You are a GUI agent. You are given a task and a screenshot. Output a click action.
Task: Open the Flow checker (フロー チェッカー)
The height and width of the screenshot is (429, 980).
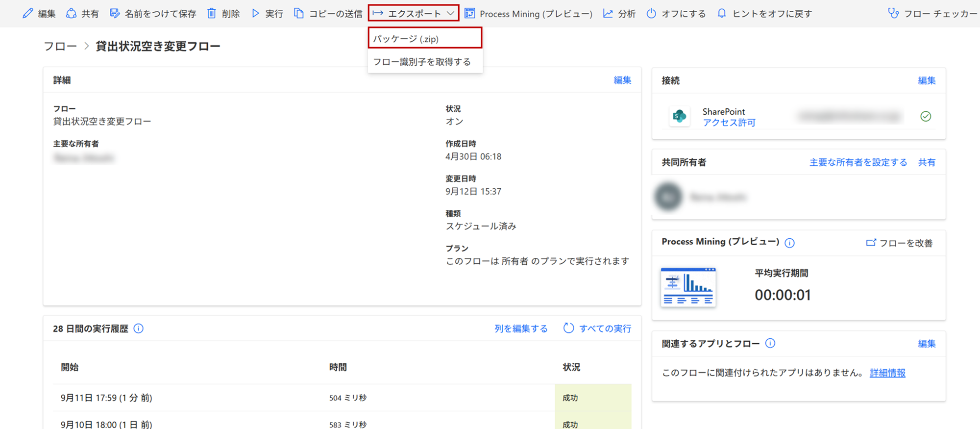coord(932,14)
